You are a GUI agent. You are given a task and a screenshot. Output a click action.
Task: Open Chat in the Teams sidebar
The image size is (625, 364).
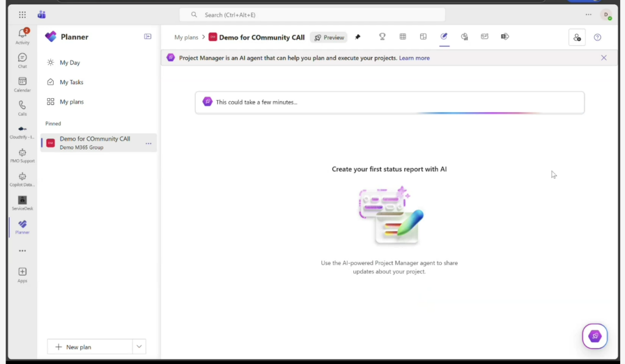[x=23, y=60]
